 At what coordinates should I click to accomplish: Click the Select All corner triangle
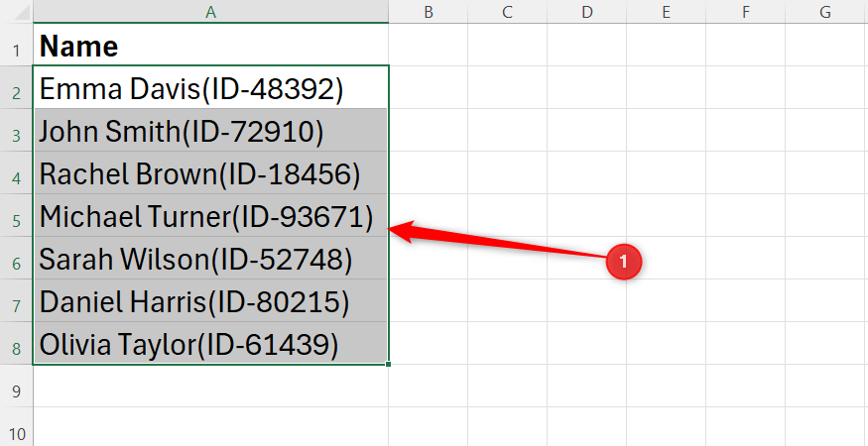pos(22,13)
